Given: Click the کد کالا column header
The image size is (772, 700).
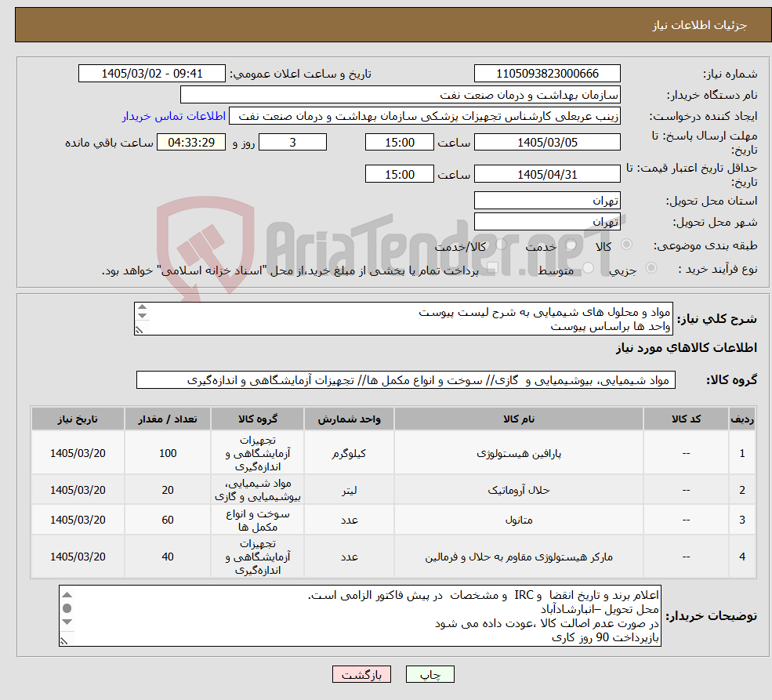Looking at the screenshot, I should pos(686,419).
